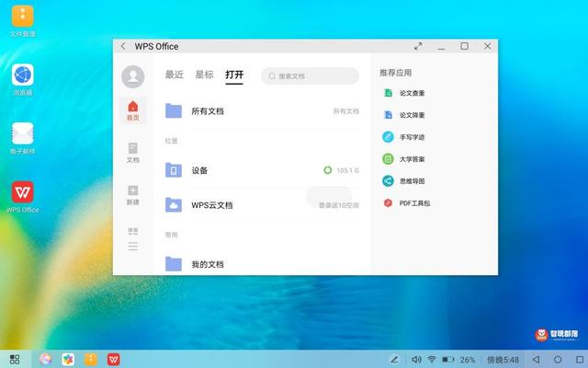588x368 pixels.
Task: Click the stylus pen tray icon
Action: click(x=394, y=360)
